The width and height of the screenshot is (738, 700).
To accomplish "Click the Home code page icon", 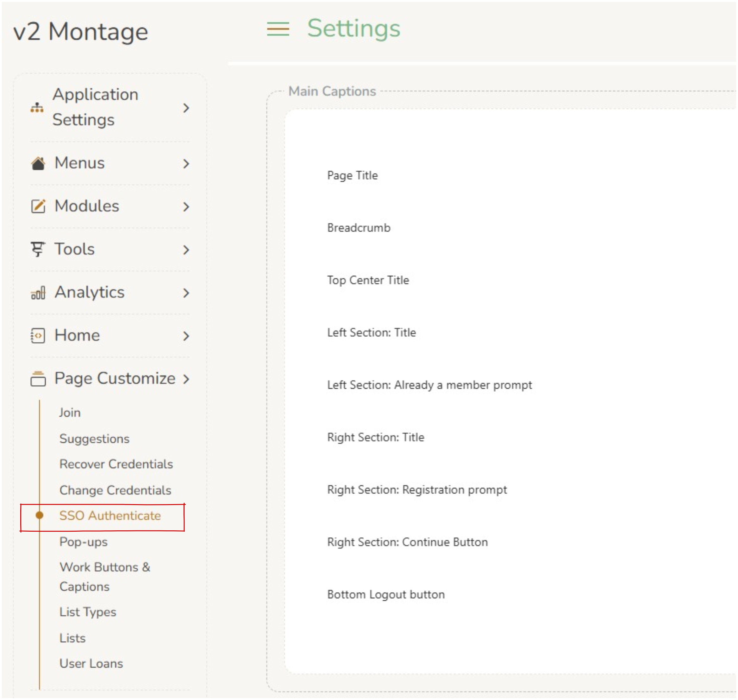I will 38,335.
